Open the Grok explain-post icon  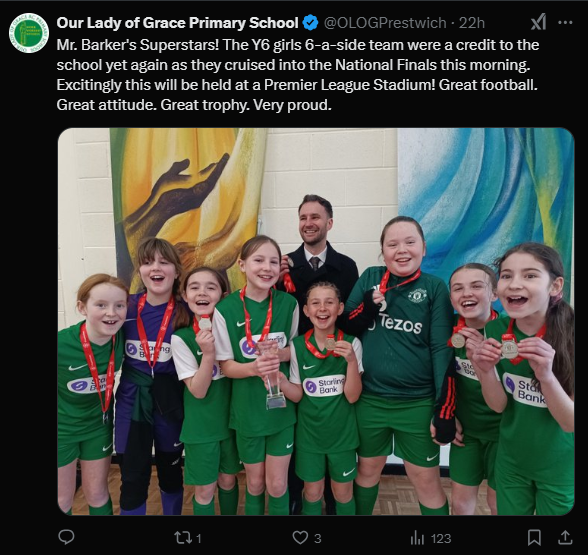click(538, 22)
